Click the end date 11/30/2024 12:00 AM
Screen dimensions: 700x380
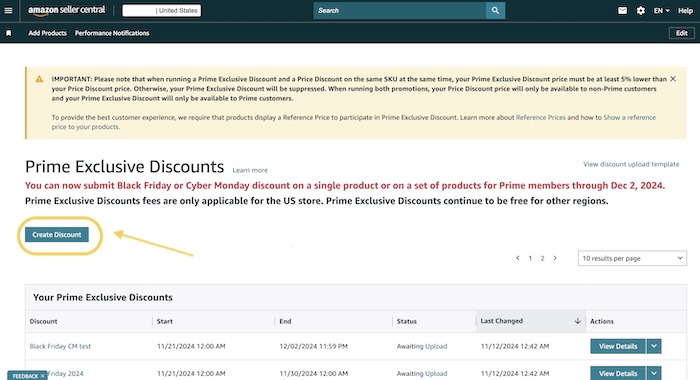(x=313, y=373)
